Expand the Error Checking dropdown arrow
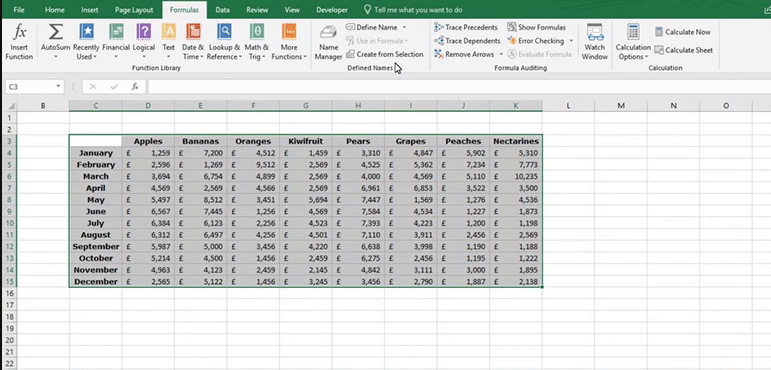771x370 pixels. coord(571,41)
